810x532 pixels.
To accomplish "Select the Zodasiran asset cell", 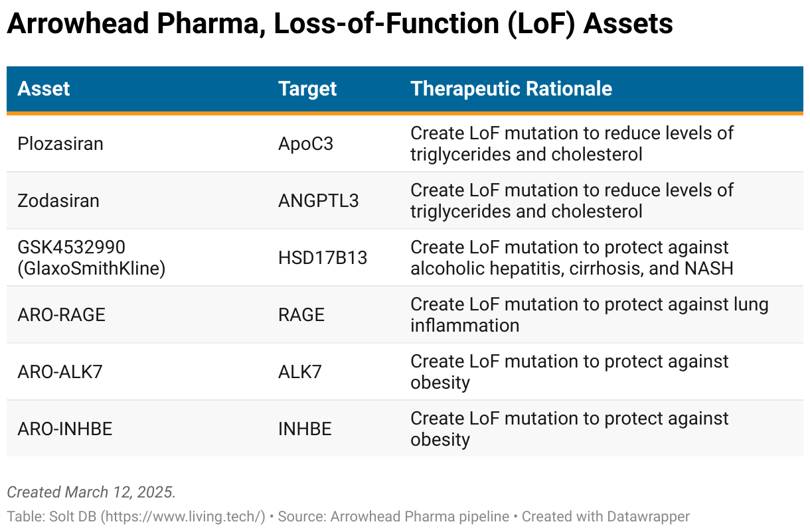I will [x=58, y=201].
